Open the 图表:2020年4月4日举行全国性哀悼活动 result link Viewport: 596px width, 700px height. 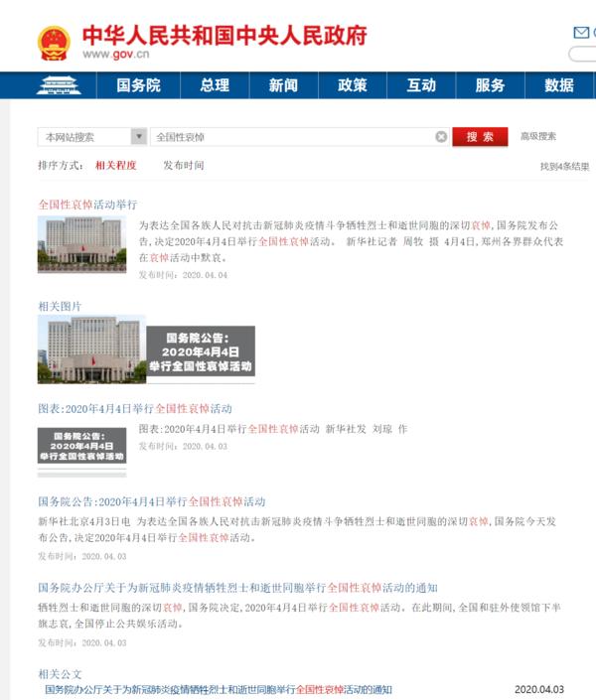click(134, 408)
